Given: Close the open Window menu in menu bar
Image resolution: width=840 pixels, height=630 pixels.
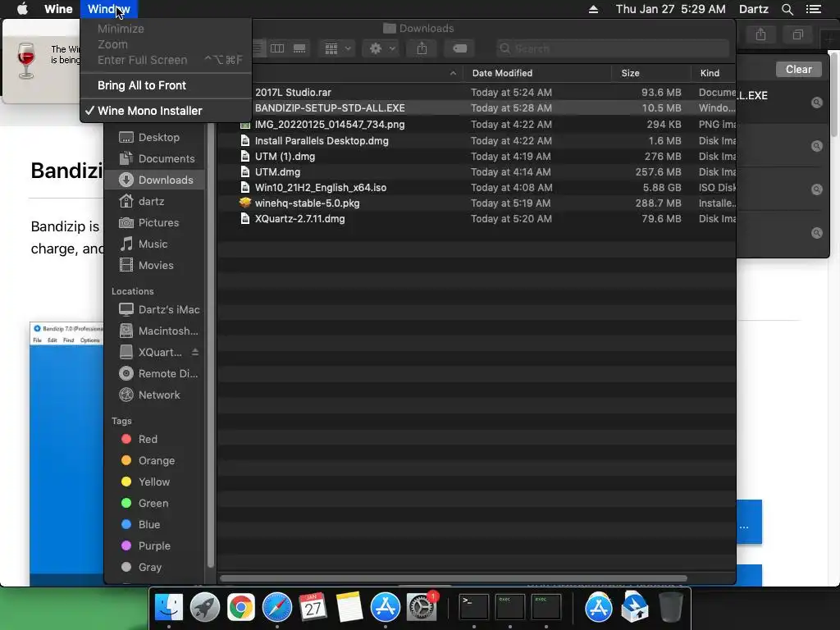Looking at the screenshot, I should click(109, 9).
